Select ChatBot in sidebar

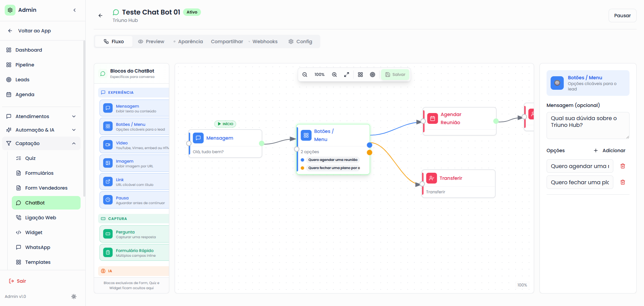click(46, 203)
